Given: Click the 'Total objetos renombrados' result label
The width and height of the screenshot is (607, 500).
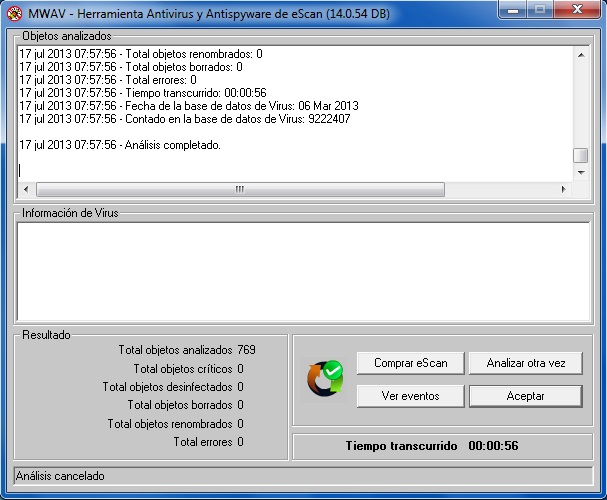Looking at the screenshot, I should [x=170, y=424].
